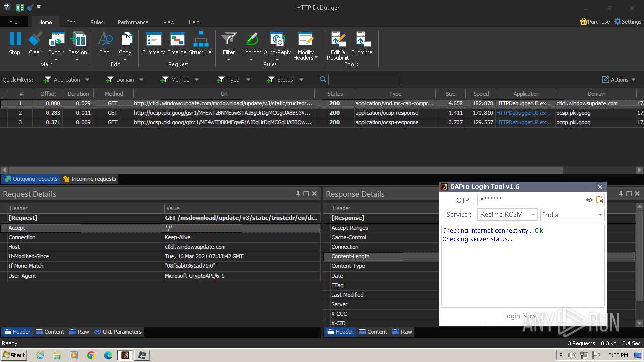Click the Start button

14,355
